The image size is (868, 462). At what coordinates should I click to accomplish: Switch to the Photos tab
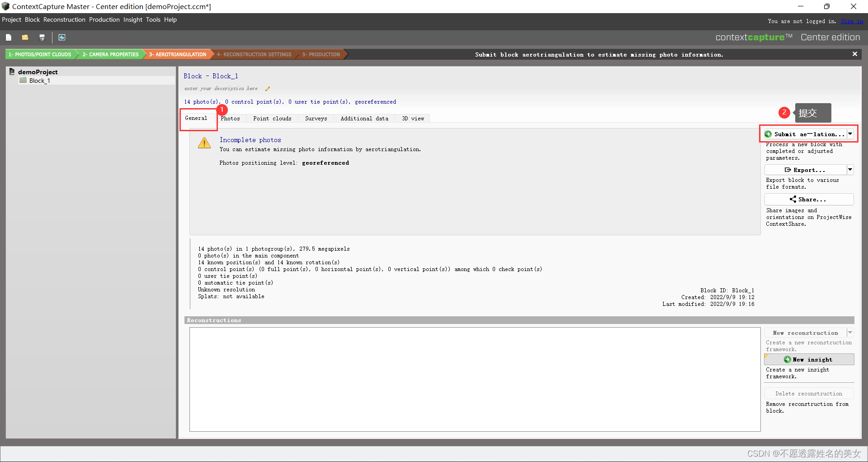tap(230, 119)
